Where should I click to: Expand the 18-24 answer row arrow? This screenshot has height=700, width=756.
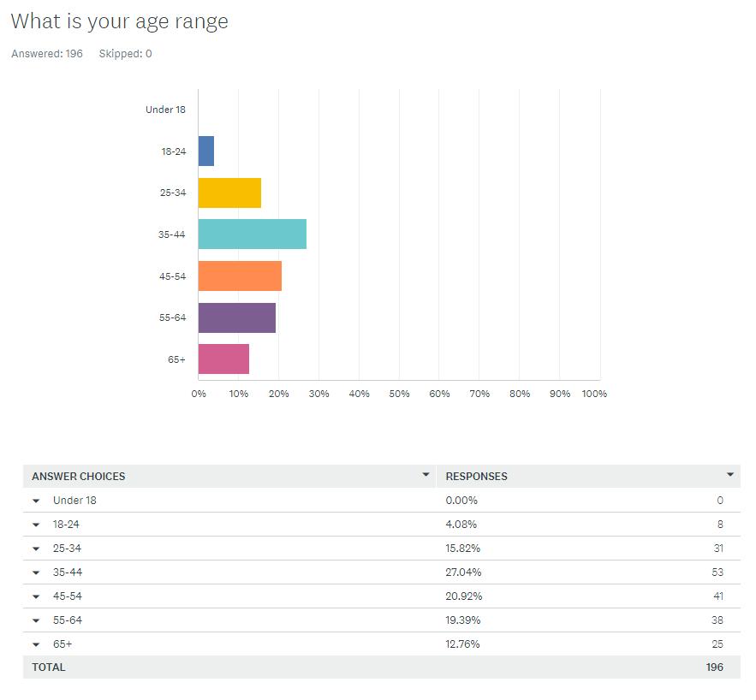pyautogui.click(x=37, y=525)
